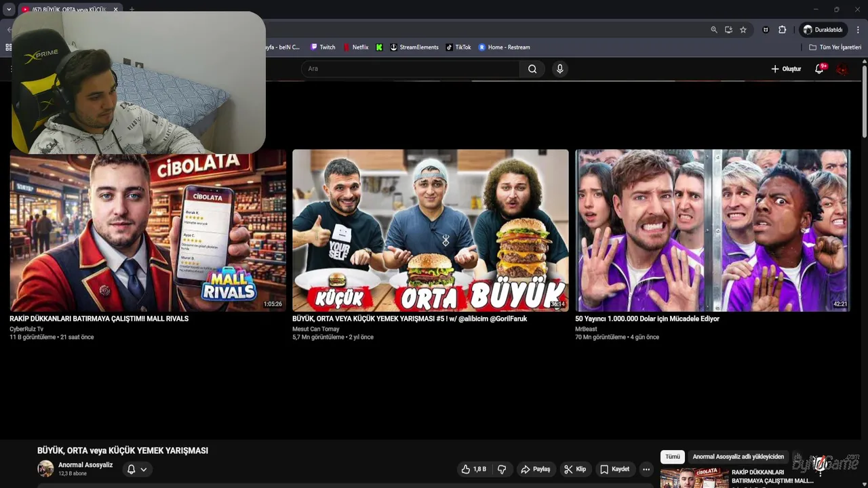The height and width of the screenshot is (488, 868).
Task: Open the Chrome three-dot menu
Action: 858,30
